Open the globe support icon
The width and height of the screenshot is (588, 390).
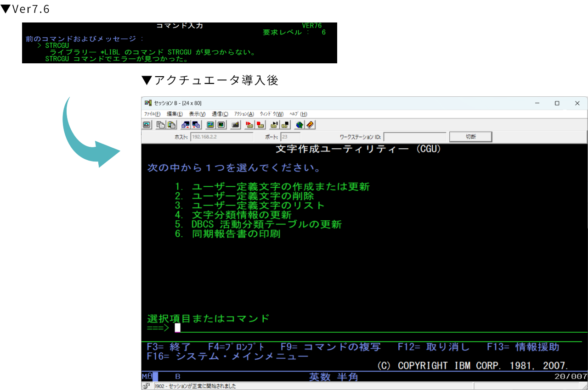pos(299,124)
